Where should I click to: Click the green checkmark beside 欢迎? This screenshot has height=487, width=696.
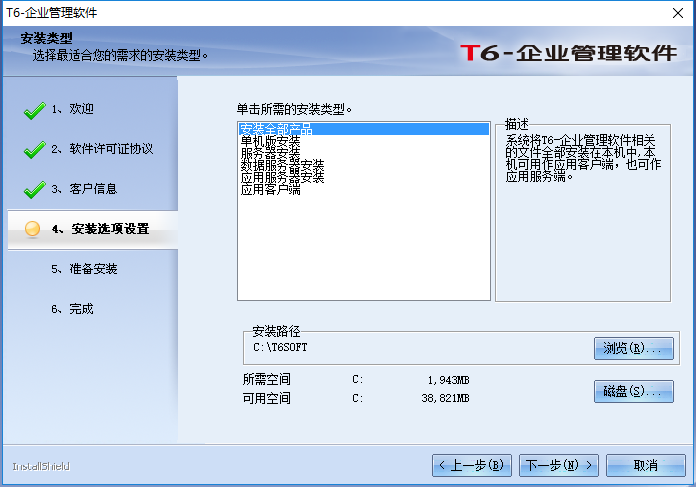point(34,109)
